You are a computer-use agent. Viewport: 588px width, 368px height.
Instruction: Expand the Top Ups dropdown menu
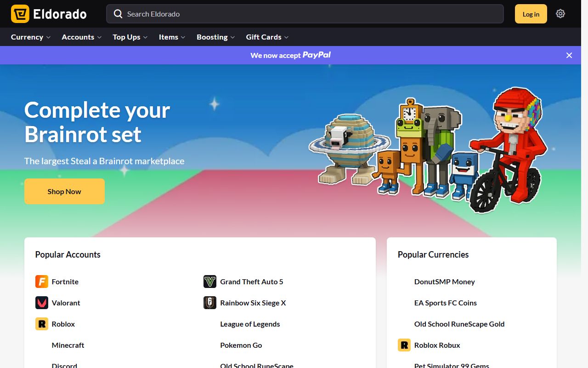(130, 37)
